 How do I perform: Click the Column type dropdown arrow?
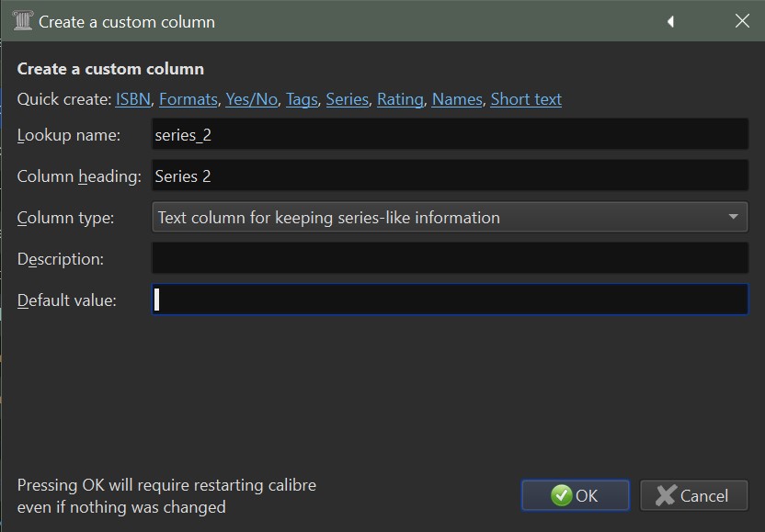[x=733, y=218]
